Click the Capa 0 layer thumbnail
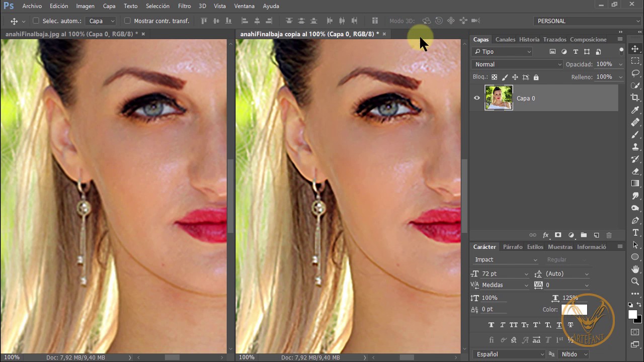The image size is (644, 362). pyautogui.click(x=499, y=98)
